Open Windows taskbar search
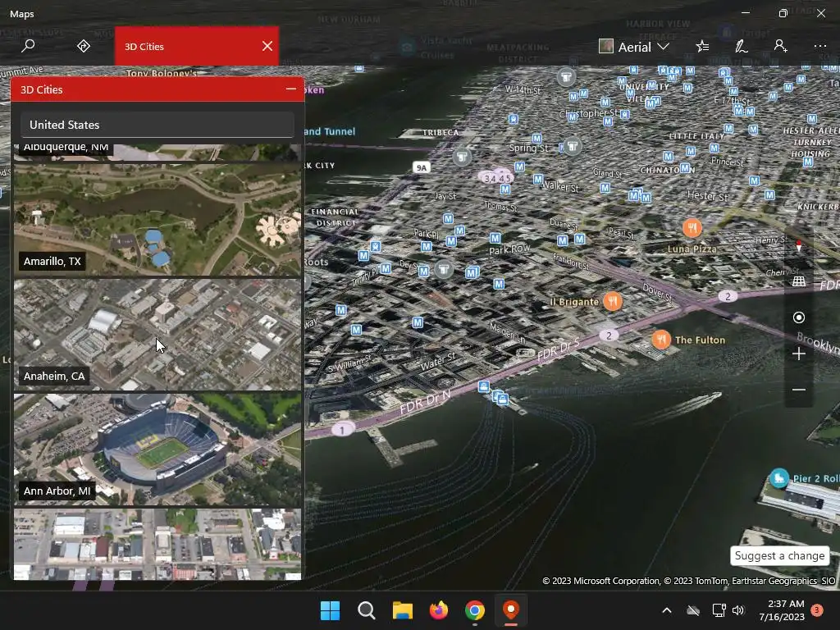 click(367, 610)
